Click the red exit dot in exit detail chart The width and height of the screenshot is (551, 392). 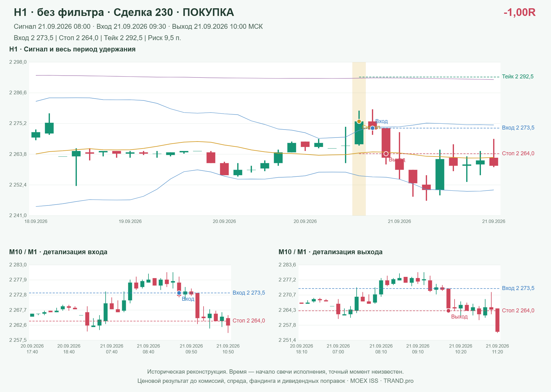pyautogui.click(x=448, y=311)
